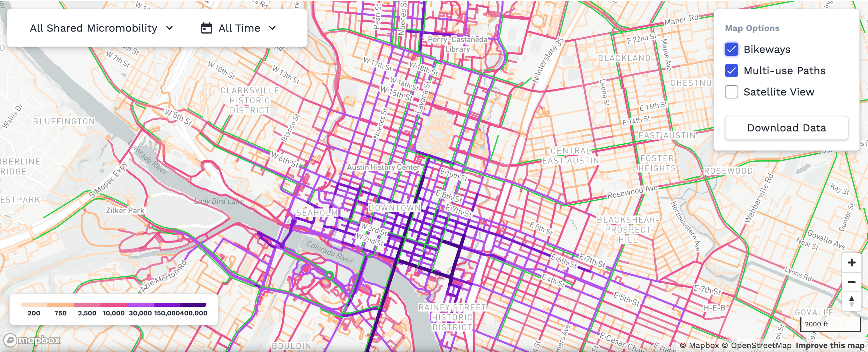This screenshot has width=868, height=352.
Task: Click the Azie Morton Rd label
Action: 163,275
